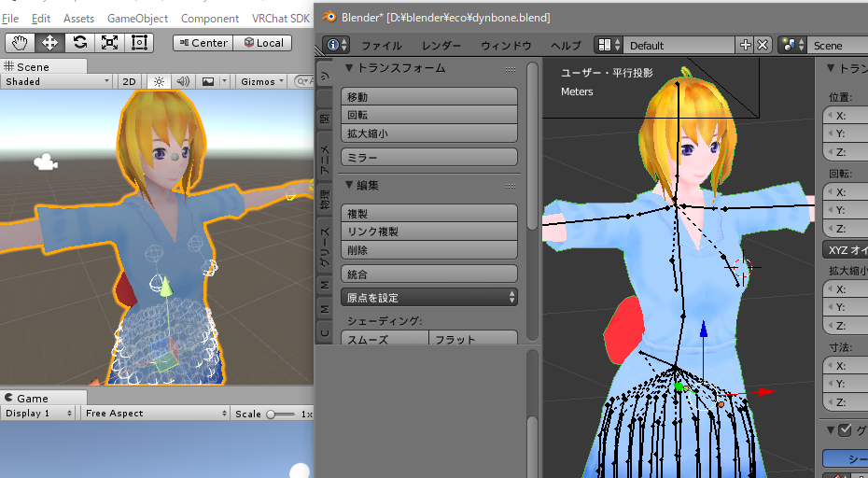
Task: Open the Scene browse icon in Blender
Action: click(x=792, y=45)
